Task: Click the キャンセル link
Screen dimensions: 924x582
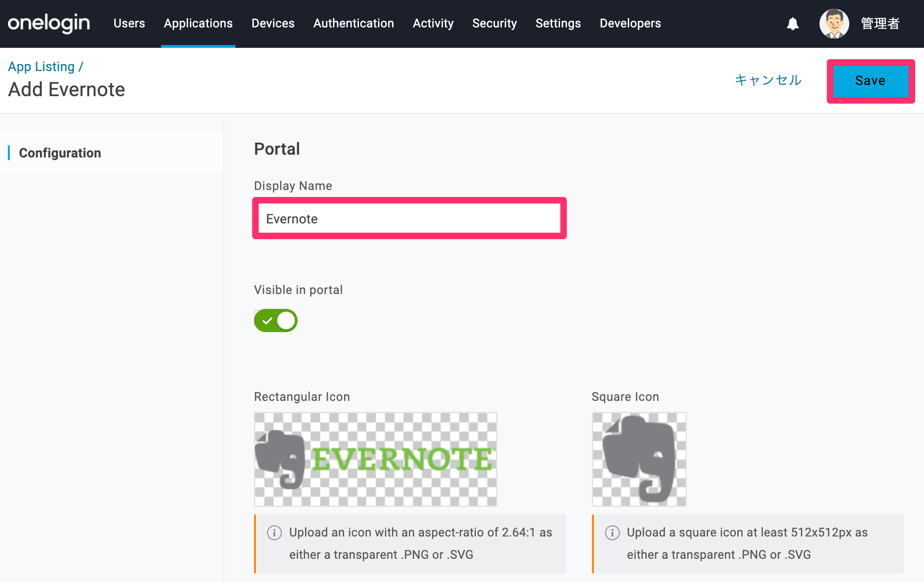Action: (768, 80)
